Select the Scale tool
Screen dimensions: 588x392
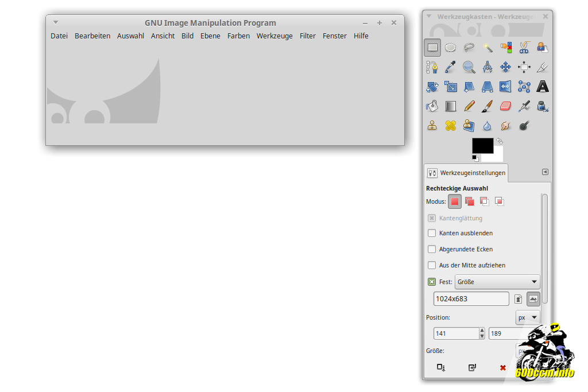[450, 87]
